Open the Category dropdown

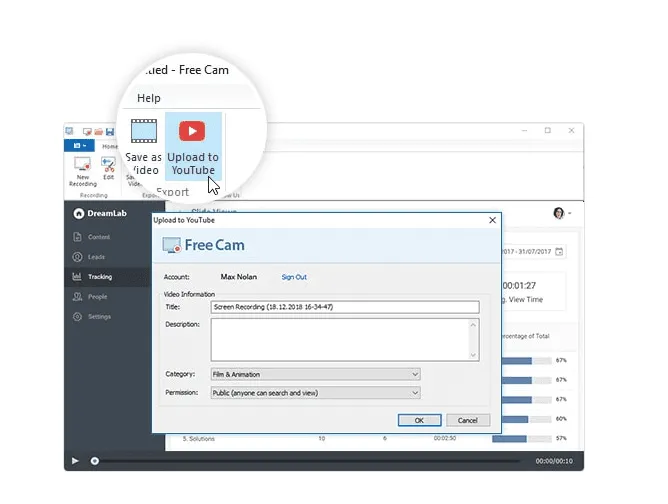point(316,374)
